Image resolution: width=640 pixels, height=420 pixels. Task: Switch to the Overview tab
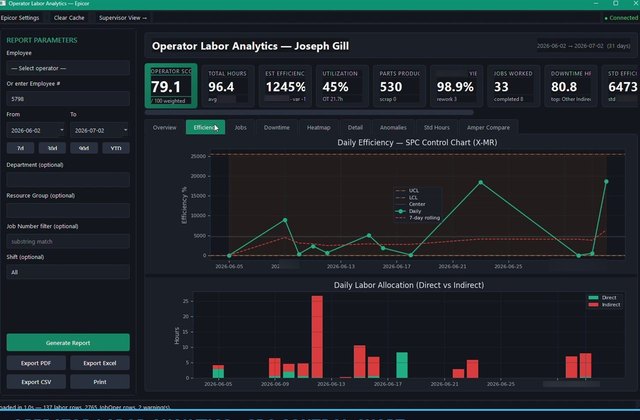pyautogui.click(x=164, y=127)
